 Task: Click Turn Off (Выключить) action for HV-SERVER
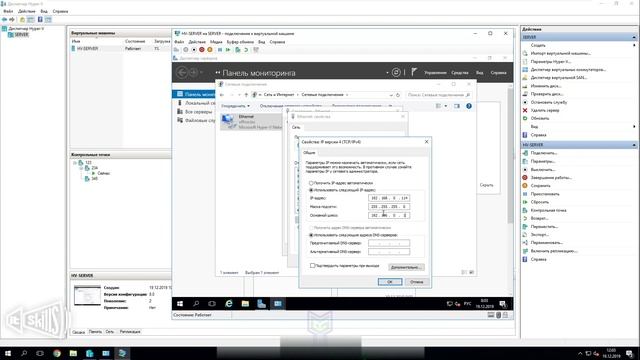coord(543,169)
